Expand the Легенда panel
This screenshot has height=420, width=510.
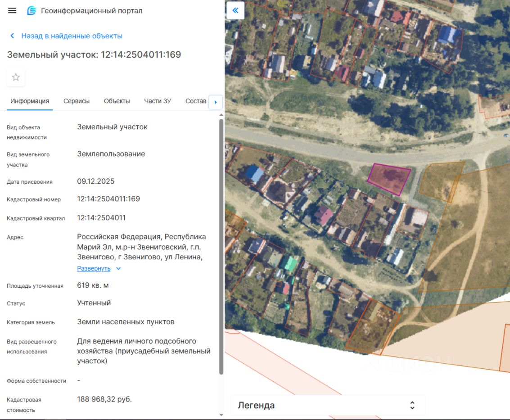(x=328, y=405)
